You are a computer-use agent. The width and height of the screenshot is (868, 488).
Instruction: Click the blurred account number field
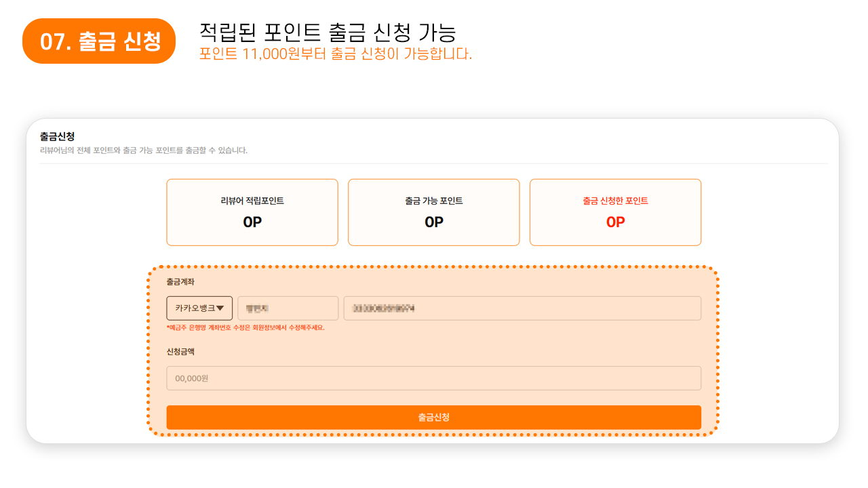[x=521, y=308]
